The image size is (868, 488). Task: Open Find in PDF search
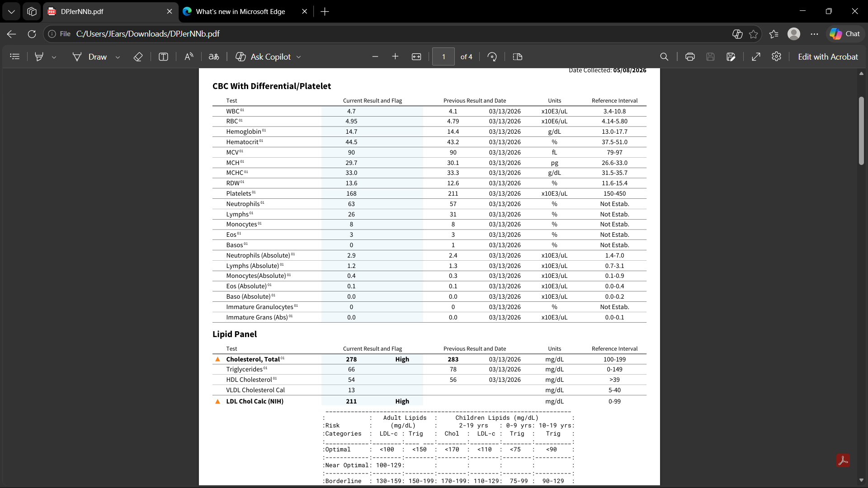(664, 57)
